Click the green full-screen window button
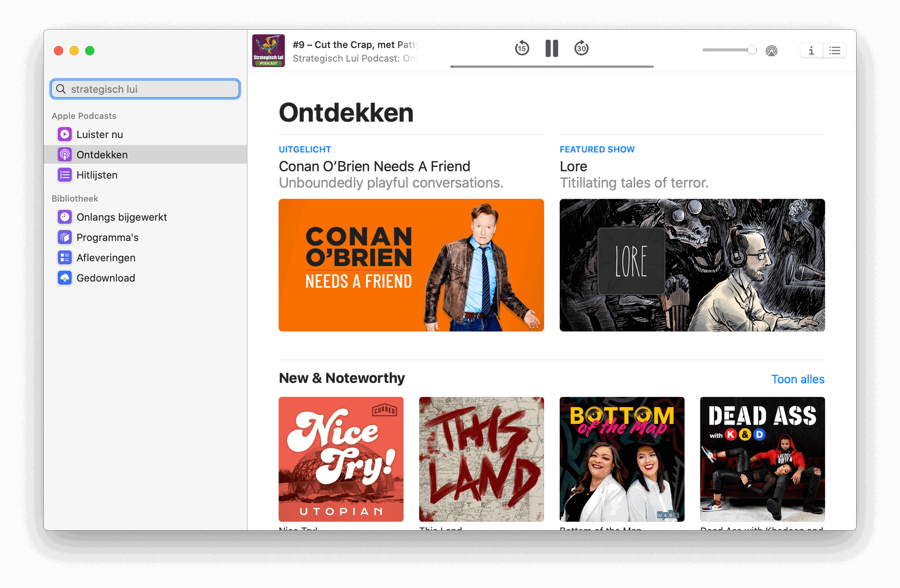 click(90, 51)
